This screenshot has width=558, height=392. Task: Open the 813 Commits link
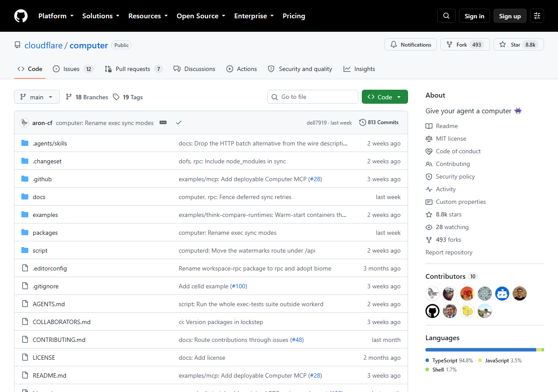click(379, 122)
